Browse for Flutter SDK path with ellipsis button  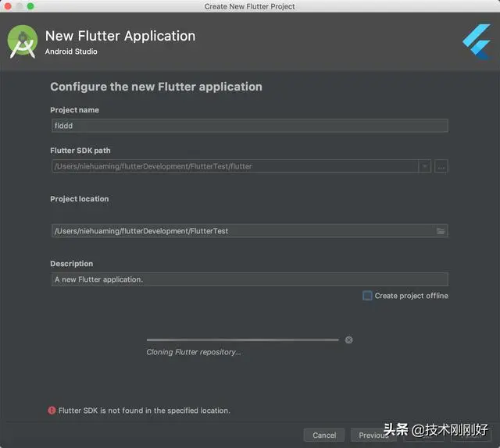(x=441, y=166)
